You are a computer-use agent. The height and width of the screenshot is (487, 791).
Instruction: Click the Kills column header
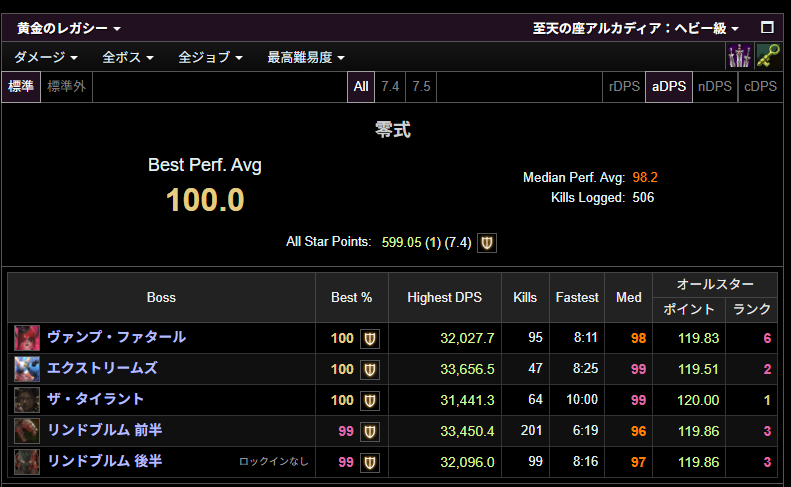click(x=525, y=298)
